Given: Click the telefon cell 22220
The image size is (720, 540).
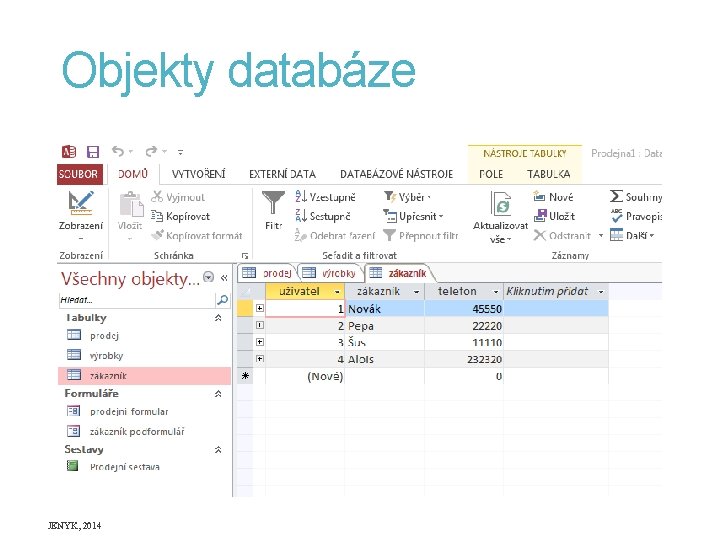Looking at the screenshot, I should click(x=464, y=326).
